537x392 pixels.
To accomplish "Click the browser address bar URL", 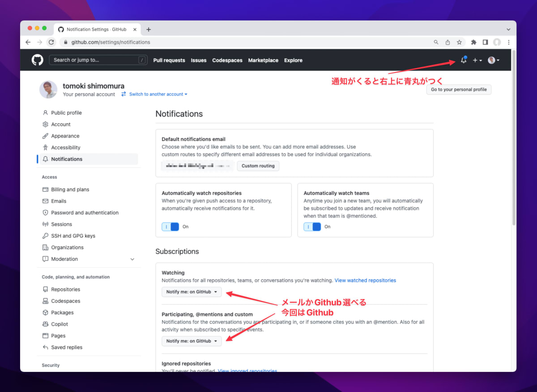I will [x=111, y=42].
